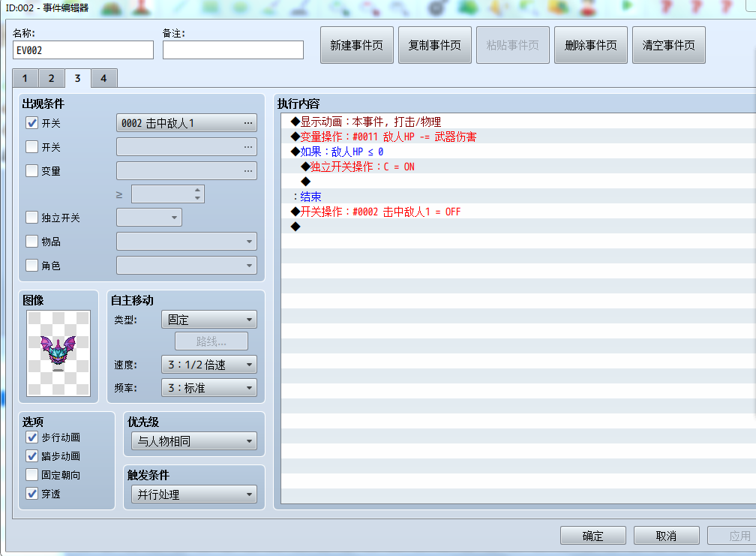Toggle the 步行动画 option
Image resolution: width=756 pixels, height=556 pixels.
point(31,437)
